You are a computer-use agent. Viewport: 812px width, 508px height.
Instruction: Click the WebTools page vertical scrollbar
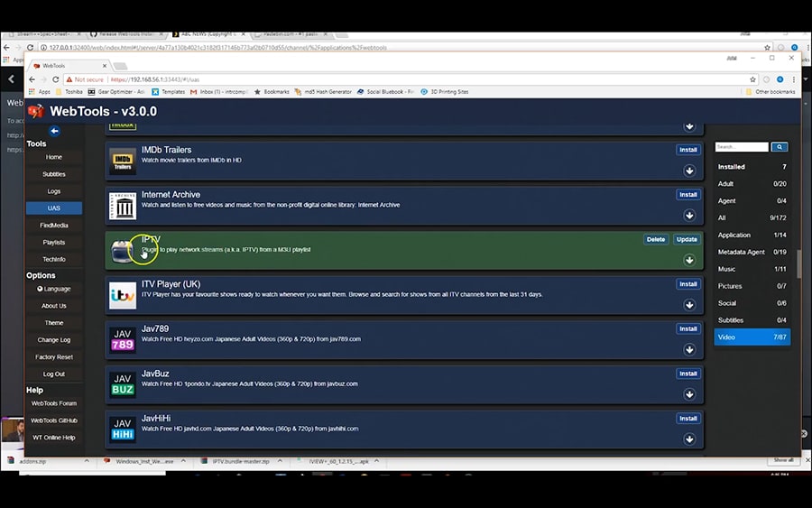pos(798,263)
